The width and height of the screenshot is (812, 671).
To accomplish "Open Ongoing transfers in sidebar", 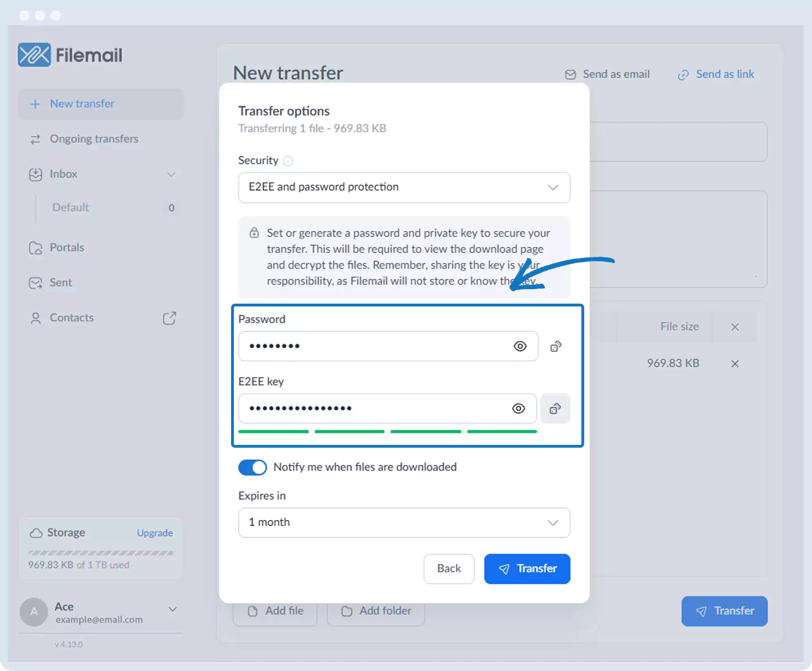I will (x=94, y=139).
